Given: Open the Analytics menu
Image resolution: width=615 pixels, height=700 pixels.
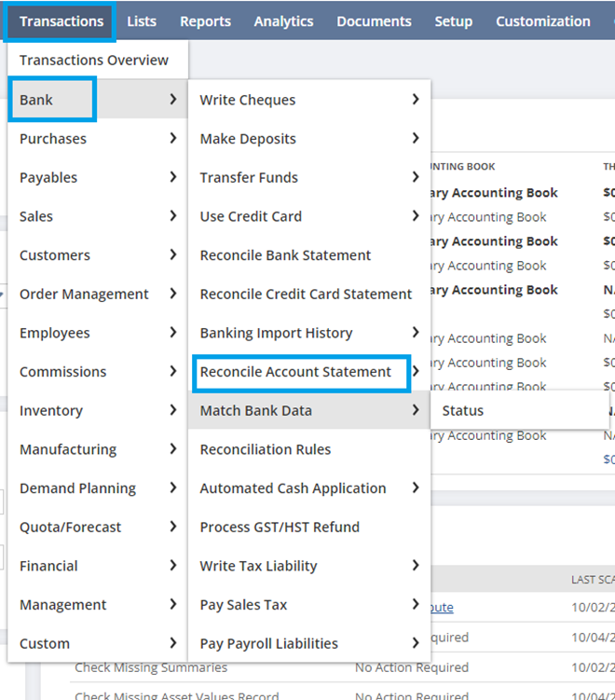Looking at the screenshot, I should [284, 21].
